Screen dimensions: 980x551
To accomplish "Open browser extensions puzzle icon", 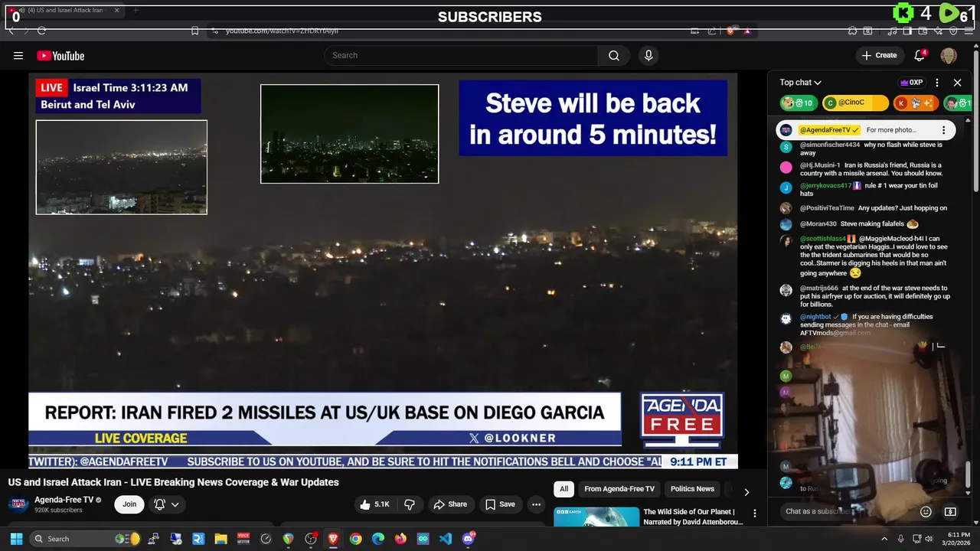I will [x=852, y=31].
